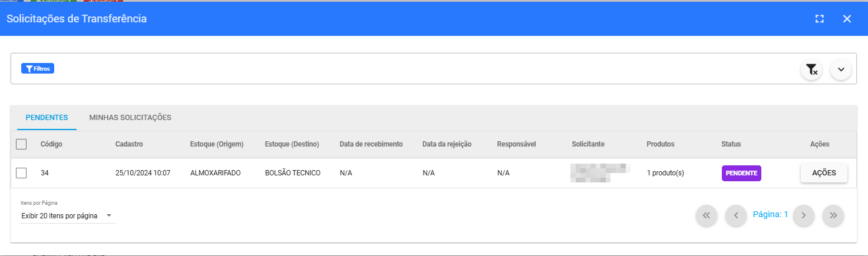Select the 1 produto(s) cell

click(x=665, y=173)
